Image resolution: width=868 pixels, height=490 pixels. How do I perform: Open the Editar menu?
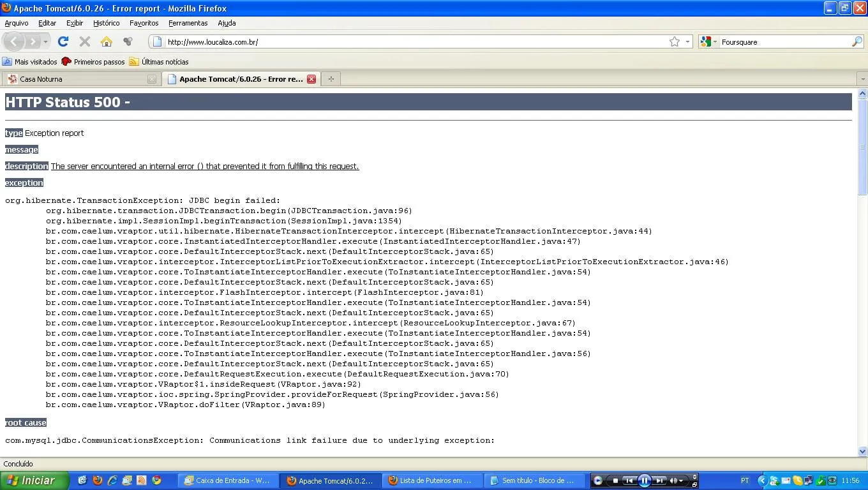(x=47, y=23)
